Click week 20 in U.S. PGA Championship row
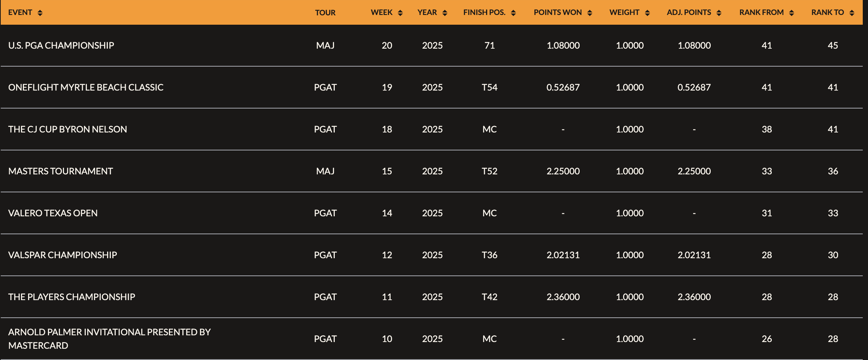 [x=387, y=45]
